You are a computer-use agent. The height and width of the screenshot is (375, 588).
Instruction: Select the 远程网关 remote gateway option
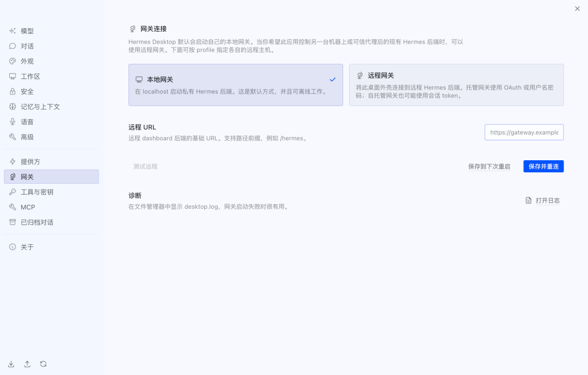(456, 85)
